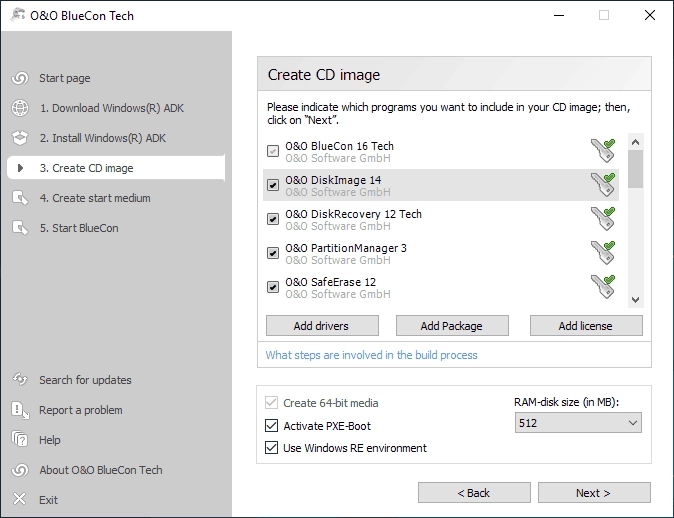The width and height of the screenshot is (674, 518).
Task: Open About O&O BlueCon Tech
Action: point(101,470)
